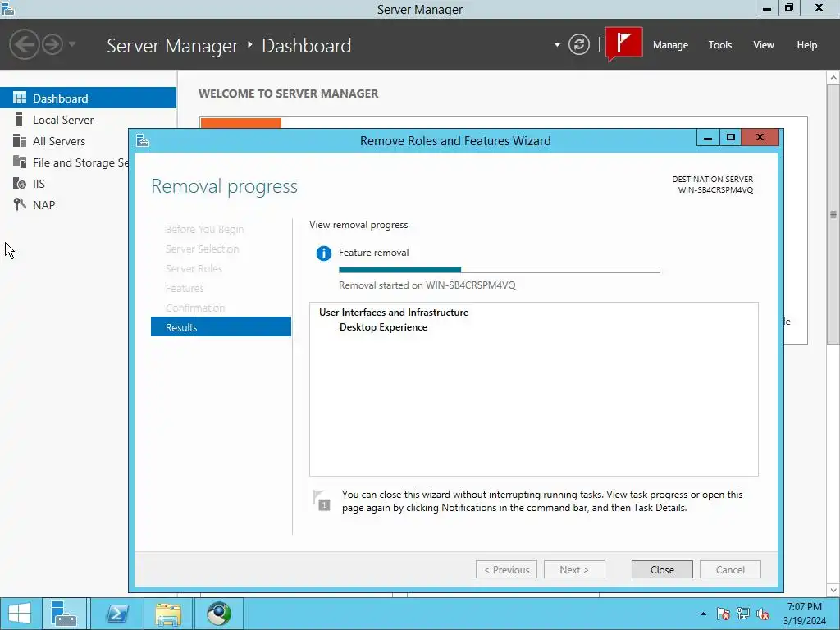Open File Explorer from the taskbar

coord(168,614)
